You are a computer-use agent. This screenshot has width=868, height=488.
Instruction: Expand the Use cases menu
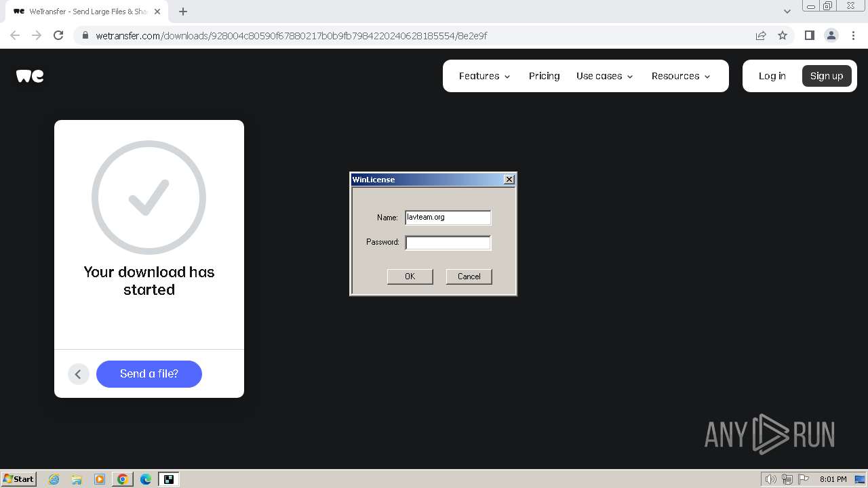pyautogui.click(x=604, y=76)
